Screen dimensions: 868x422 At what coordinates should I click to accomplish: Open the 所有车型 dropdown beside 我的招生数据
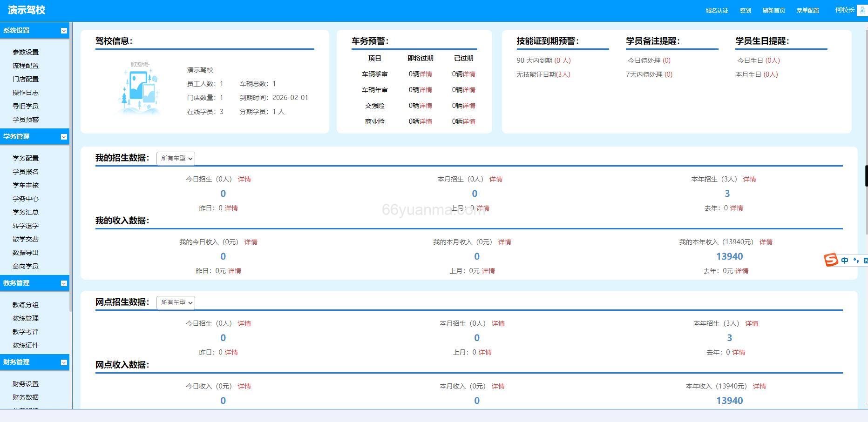(176, 158)
